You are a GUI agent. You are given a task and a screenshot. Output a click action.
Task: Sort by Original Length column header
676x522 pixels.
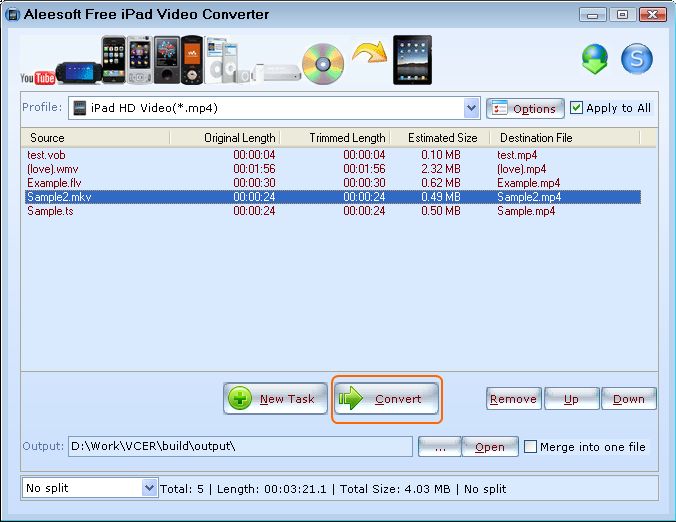(225, 138)
